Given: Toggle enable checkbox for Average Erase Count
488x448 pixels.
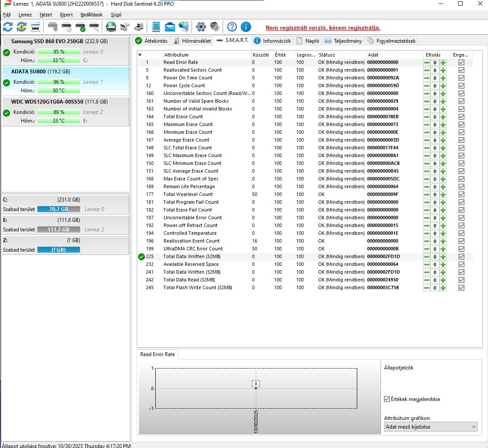Looking at the screenshot, I should pyautogui.click(x=461, y=140).
